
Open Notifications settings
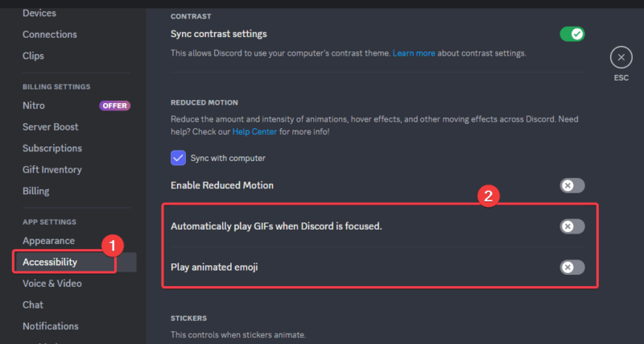(51, 326)
